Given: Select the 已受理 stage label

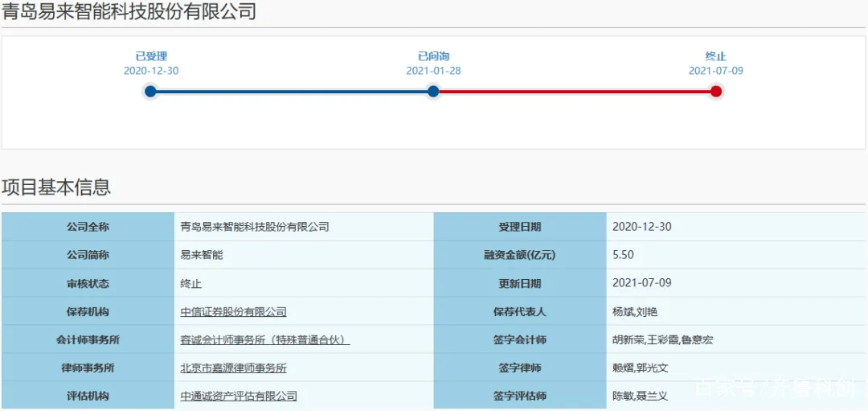Looking at the screenshot, I should click(x=151, y=56).
